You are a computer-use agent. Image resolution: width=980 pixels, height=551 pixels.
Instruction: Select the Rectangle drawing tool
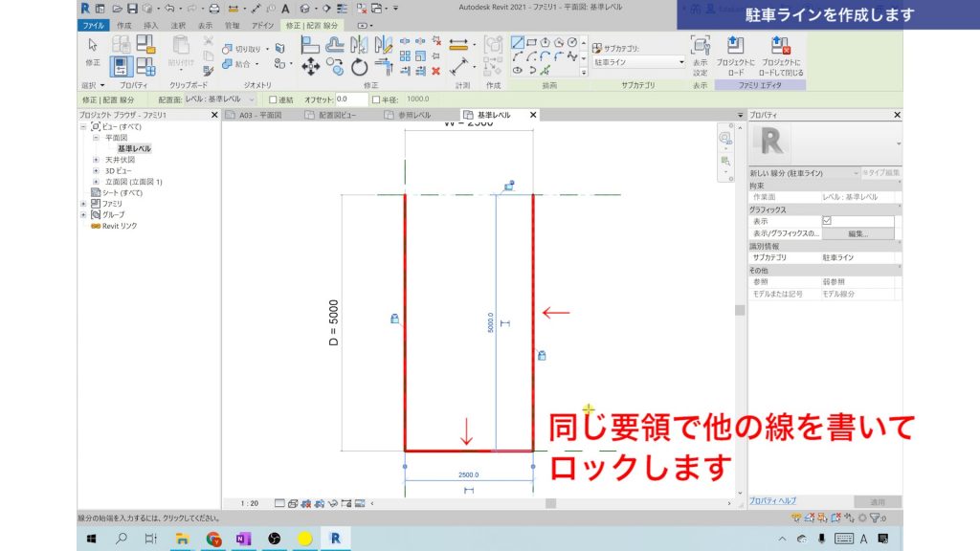pyautogui.click(x=531, y=42)
